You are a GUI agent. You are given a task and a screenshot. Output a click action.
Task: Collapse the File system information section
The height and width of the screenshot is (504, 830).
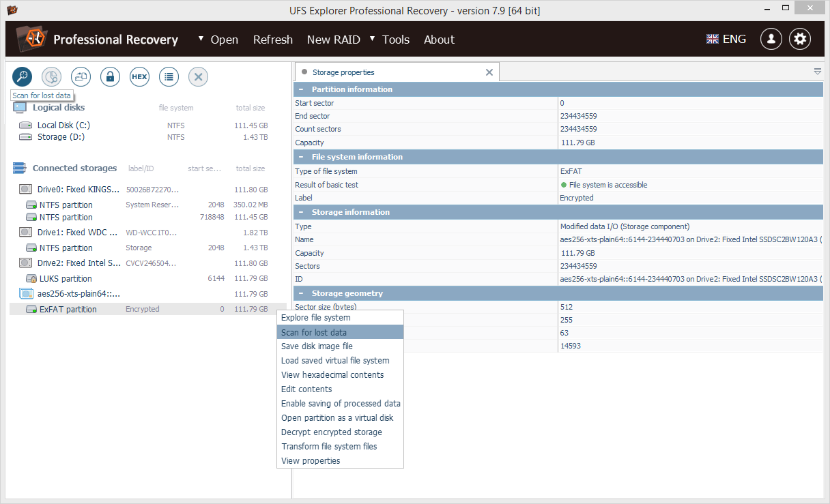coord(301,157)
